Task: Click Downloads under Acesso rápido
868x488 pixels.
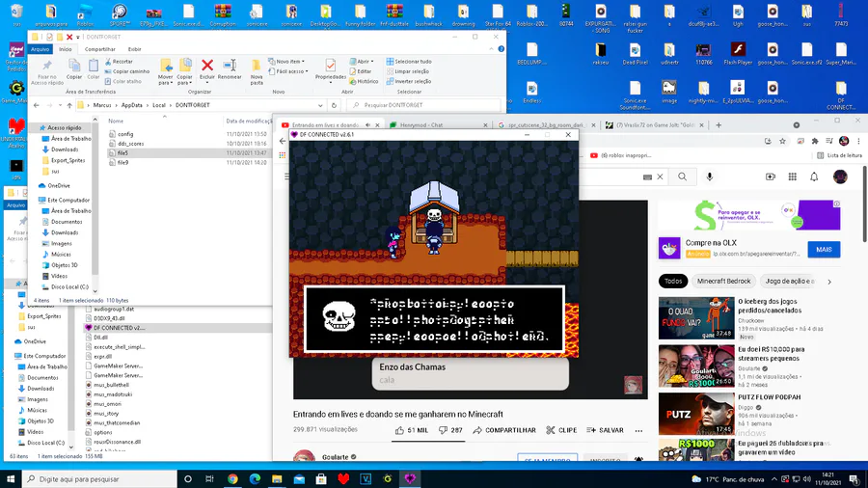Action: pos(65,149)
